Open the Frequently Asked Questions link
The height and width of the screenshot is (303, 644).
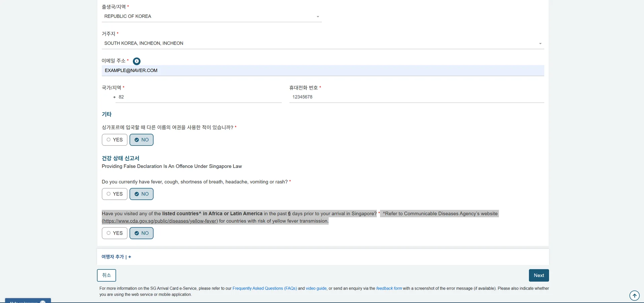click(264, 288)
